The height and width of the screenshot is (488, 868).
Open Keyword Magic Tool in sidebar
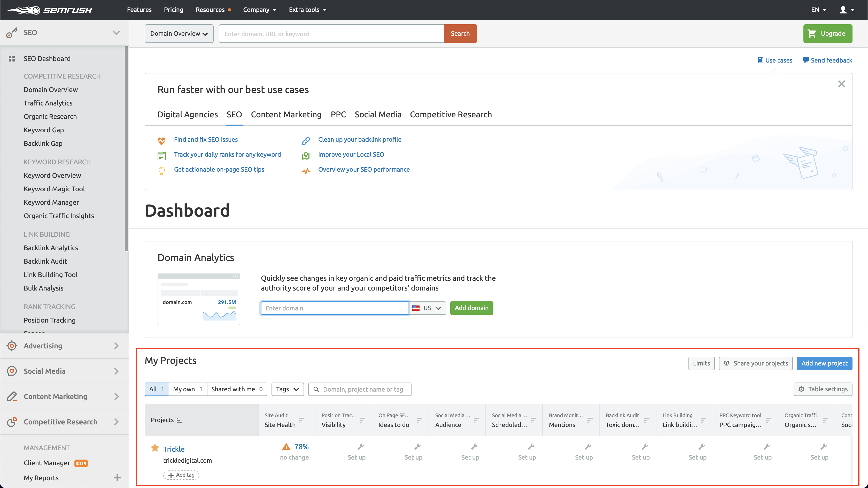pyautogui.click(x=54, y=189)
